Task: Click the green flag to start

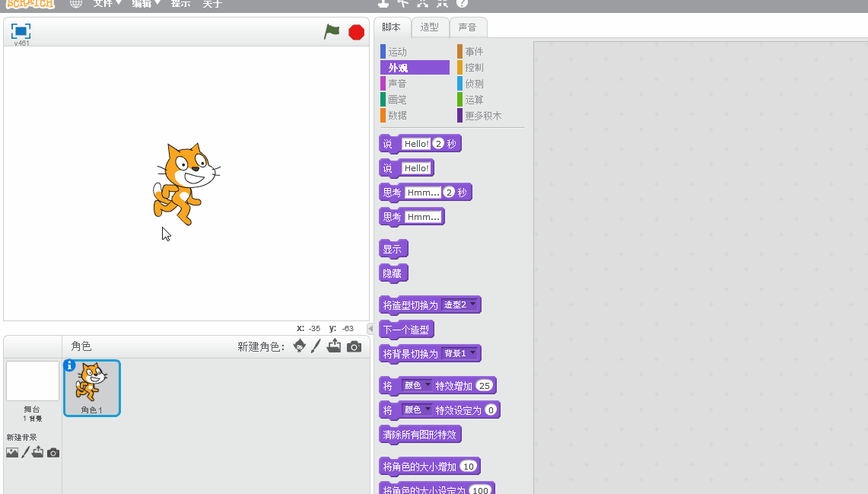Action: click(x=332, y=31)
